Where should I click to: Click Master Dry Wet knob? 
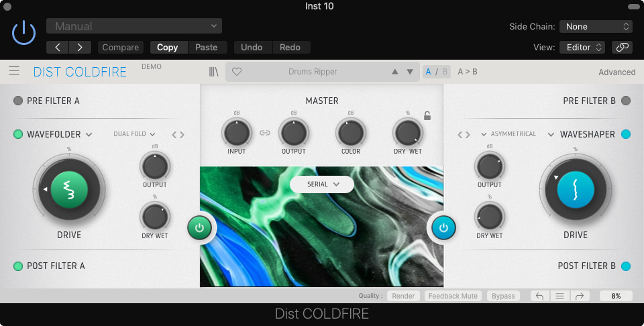coord(407,133)
